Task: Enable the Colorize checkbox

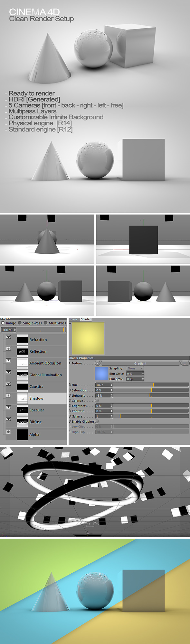Action: click(x=97, y=401)
